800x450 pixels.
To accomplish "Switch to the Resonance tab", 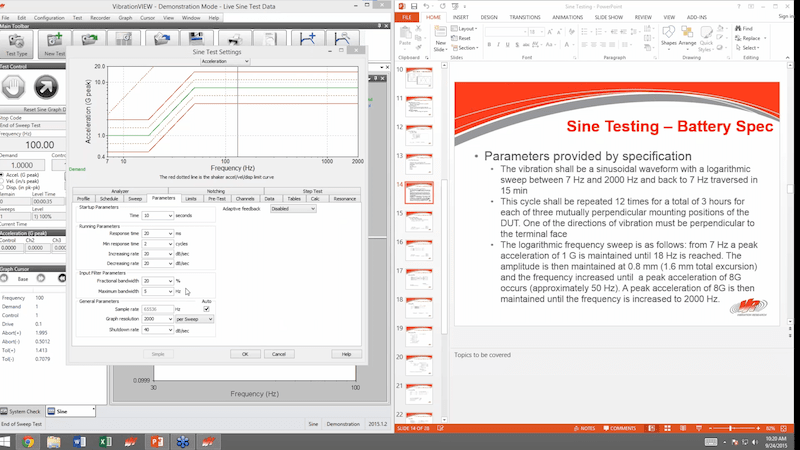I will 345,198.
